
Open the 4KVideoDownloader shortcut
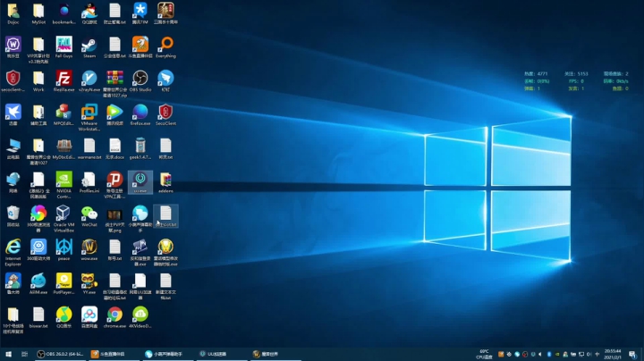click(x=140, y=317)
